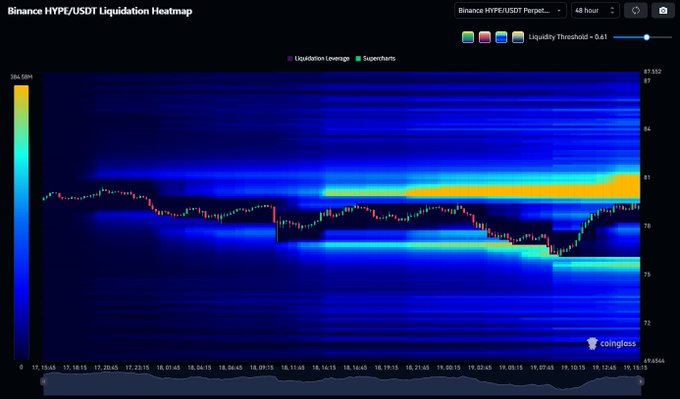680x399 pixels.
Task: Click the '384.58M' scale maximum label
Action: pos(21,77)
